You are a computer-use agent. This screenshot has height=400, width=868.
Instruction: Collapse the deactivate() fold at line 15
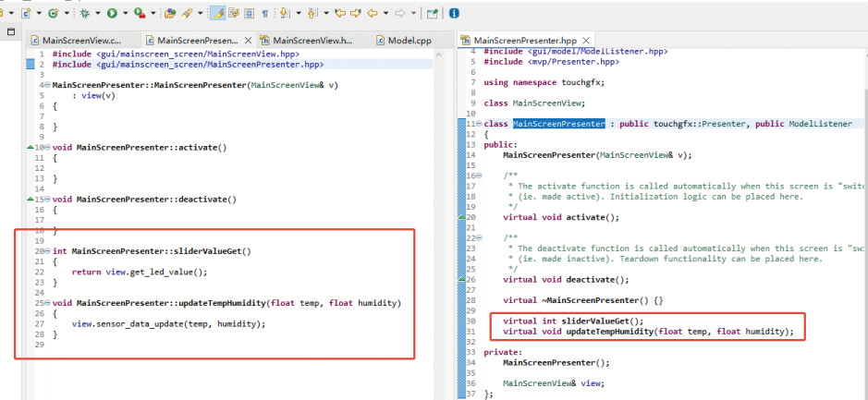[48, 200]
